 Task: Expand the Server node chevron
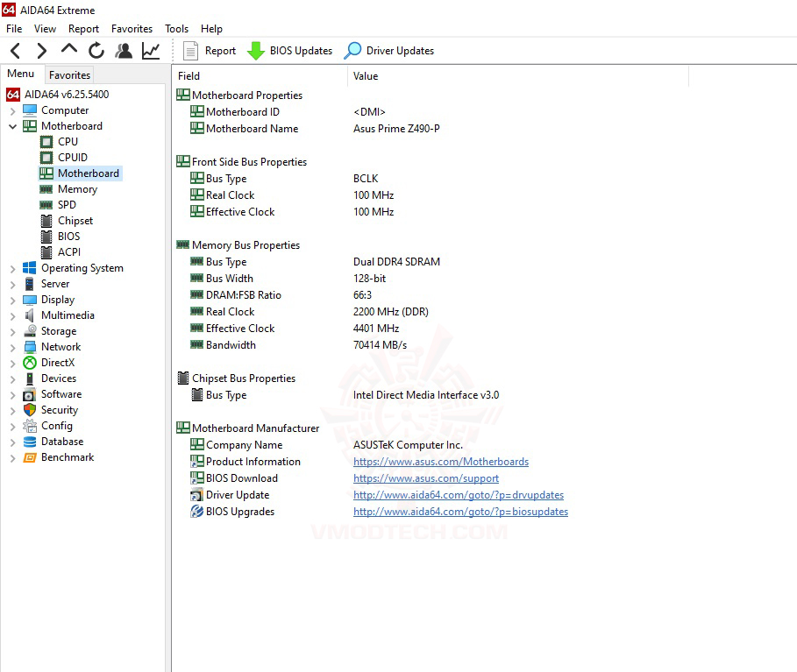pyautogui.click(x=12, y=284)
